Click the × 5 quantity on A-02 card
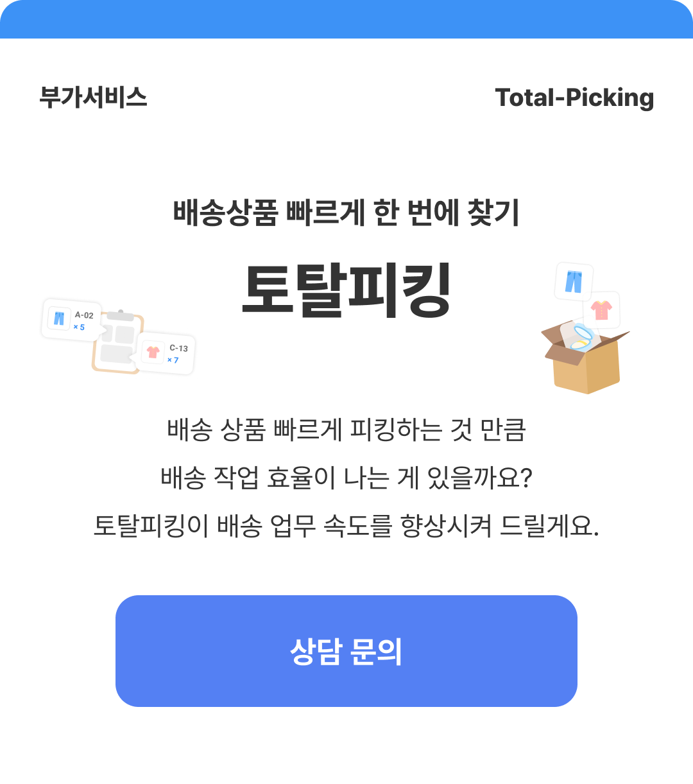The width and height of the screenshot is (693, 784). tap(79, 327)
